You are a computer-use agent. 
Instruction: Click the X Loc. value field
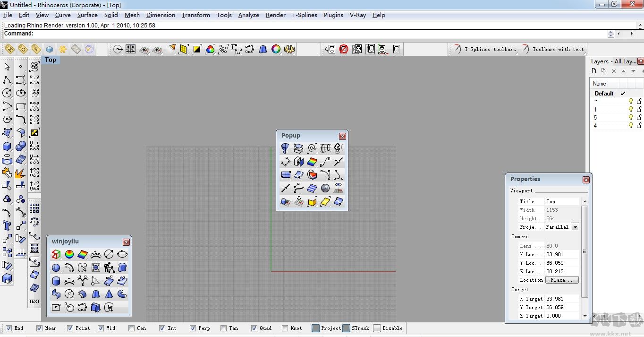point(561,254)
